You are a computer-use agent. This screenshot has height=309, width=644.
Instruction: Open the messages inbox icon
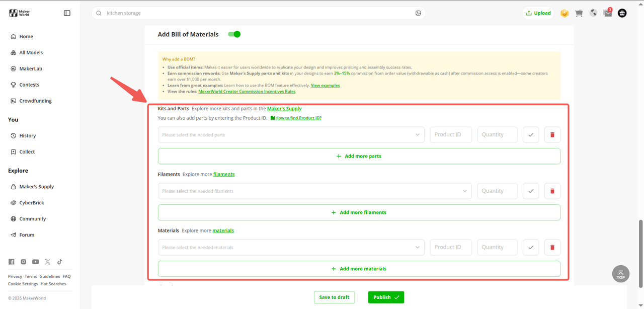608,13
